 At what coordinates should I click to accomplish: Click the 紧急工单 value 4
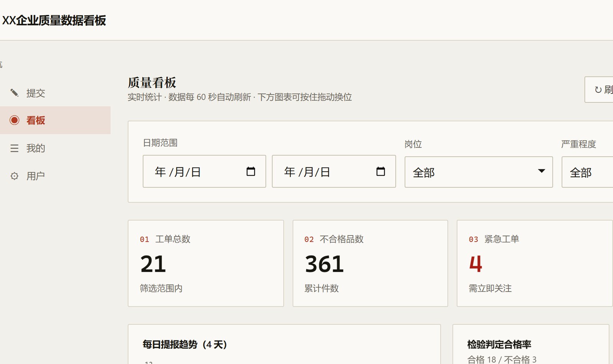click(475, 264)
